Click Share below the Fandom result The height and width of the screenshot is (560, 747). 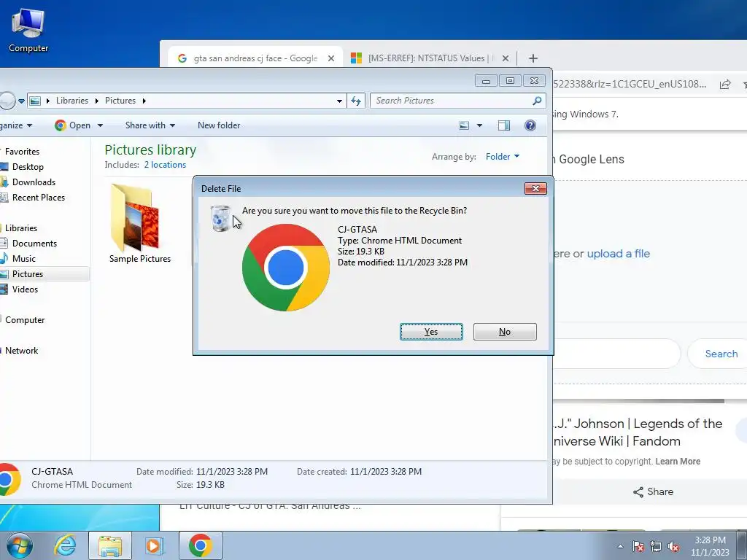click(653, 492)
